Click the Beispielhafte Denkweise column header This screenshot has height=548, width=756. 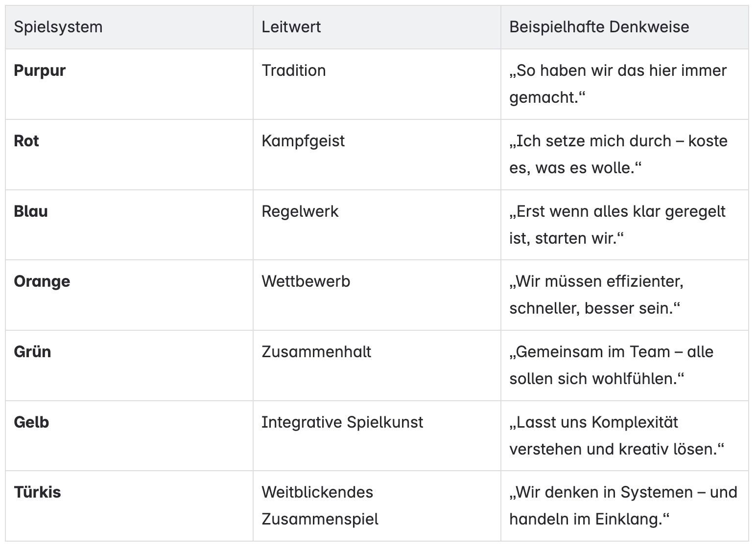[599, 27]
